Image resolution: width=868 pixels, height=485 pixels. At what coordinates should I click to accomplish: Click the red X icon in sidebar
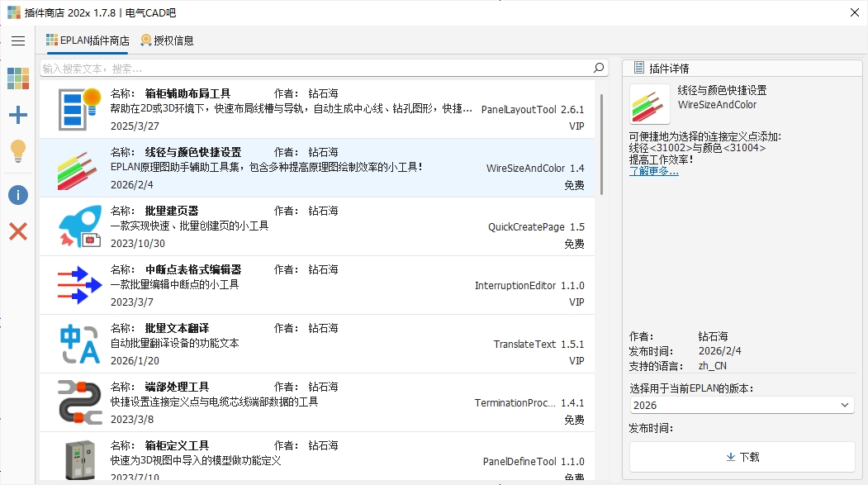coord(18,231)
